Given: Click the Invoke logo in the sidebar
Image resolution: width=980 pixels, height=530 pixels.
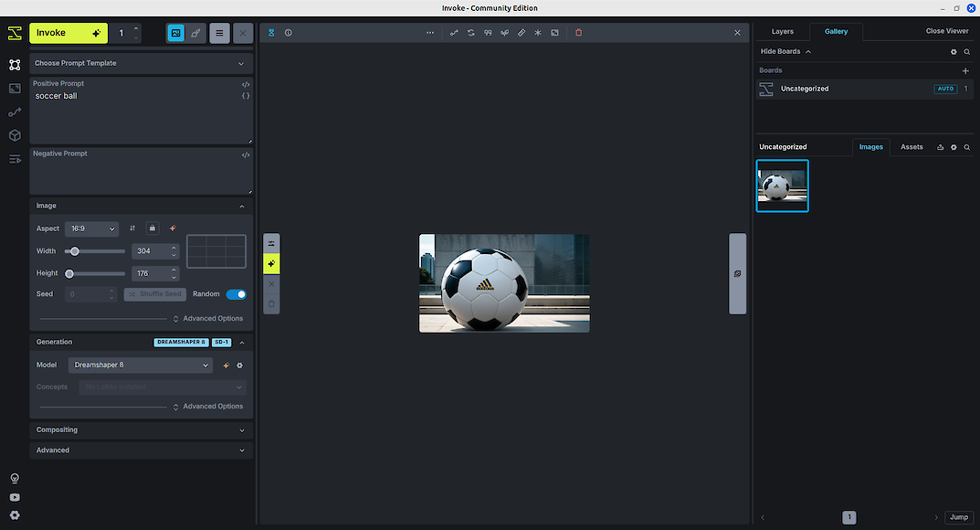Looking at the screenshot, I should pos(15,33).
